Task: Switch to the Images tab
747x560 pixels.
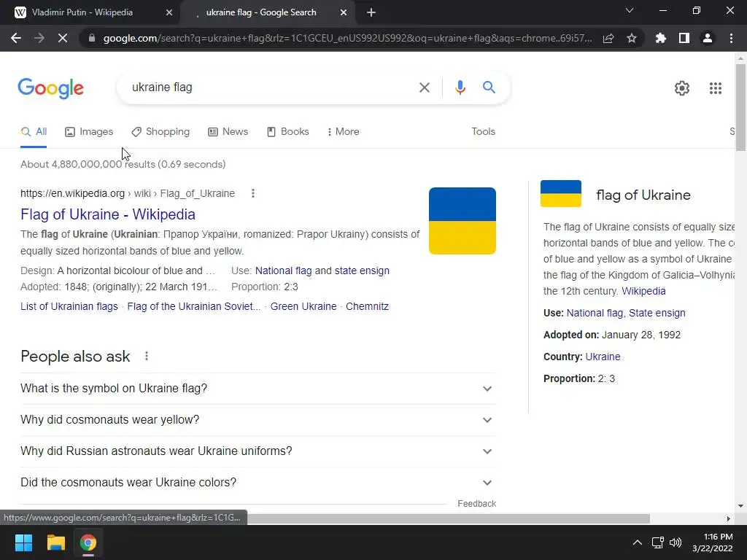Action: click(89, 132)
